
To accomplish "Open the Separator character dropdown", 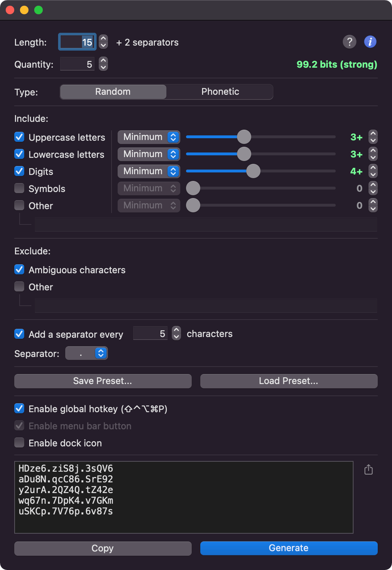I will pos(87,353).
